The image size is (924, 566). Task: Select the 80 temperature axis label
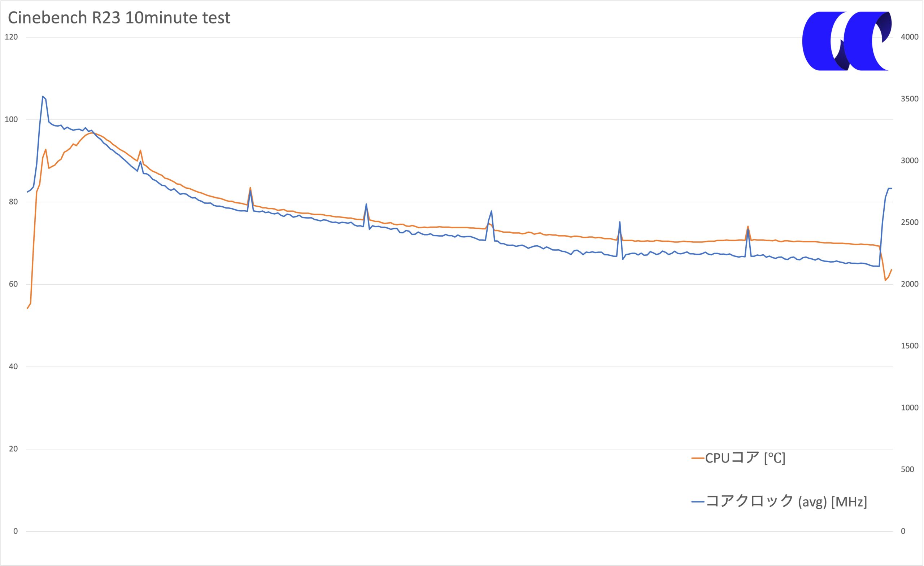13,202
